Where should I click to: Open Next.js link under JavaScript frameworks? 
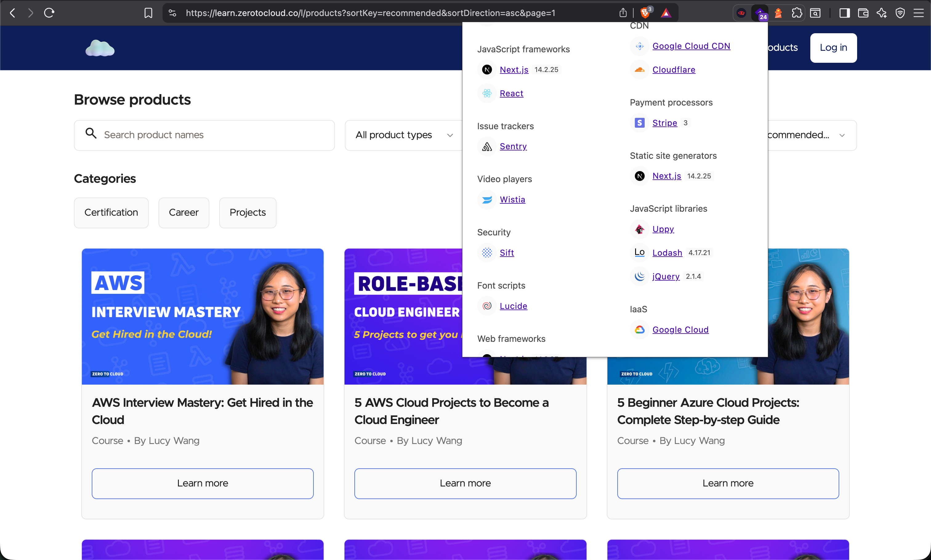514,70
